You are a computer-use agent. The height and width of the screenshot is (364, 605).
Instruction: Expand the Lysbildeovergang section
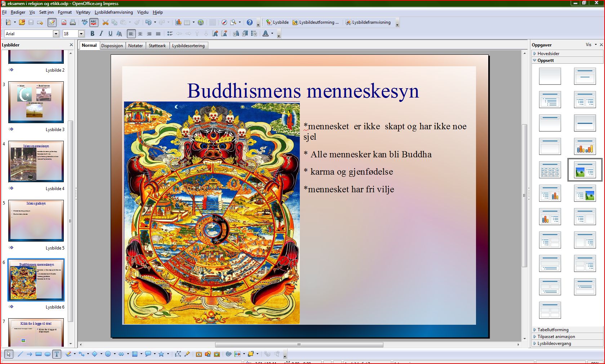pos(567,343)
